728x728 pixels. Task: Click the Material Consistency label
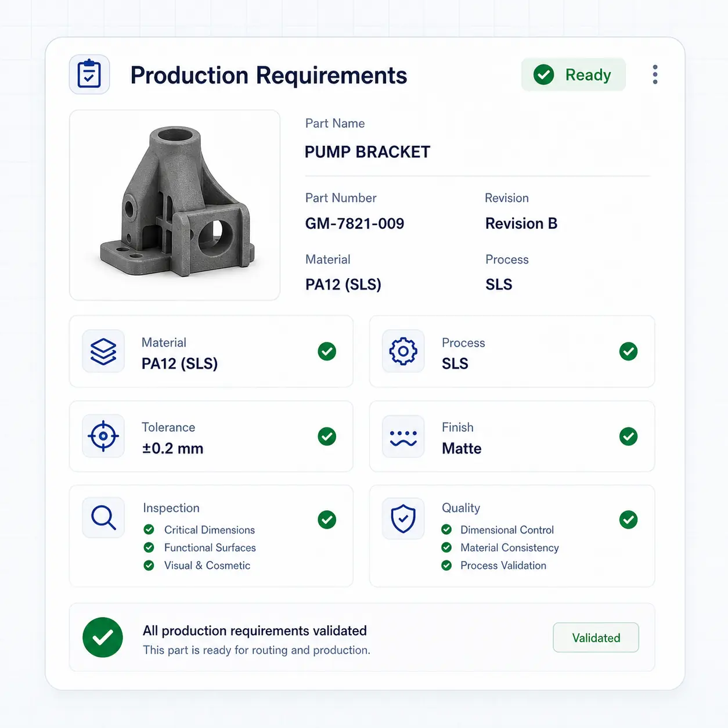point(510,547)
